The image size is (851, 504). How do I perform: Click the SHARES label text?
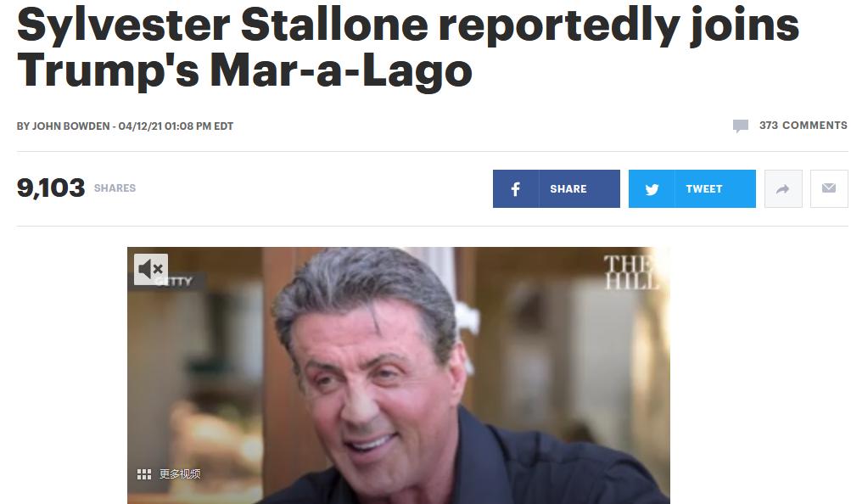[115, 188]
